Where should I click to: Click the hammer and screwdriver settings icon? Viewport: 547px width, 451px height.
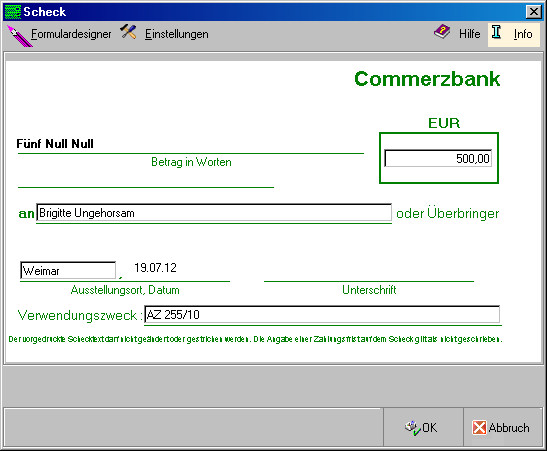[128, 32]
